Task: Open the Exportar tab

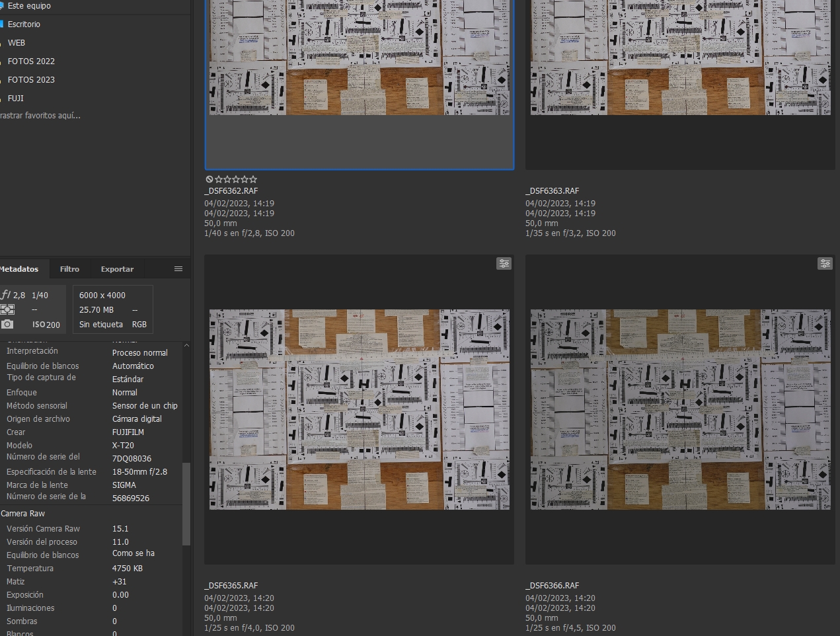Action: [x=117, y=269]
